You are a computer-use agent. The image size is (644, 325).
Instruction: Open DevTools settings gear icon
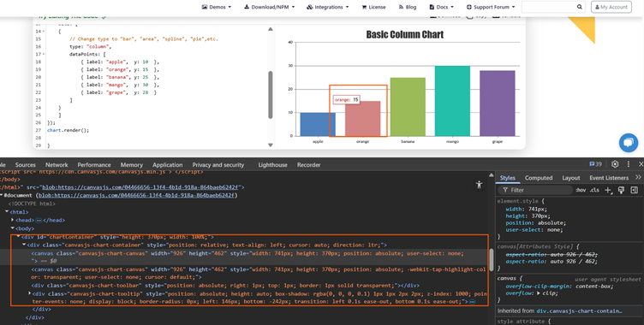coord(614,164)
